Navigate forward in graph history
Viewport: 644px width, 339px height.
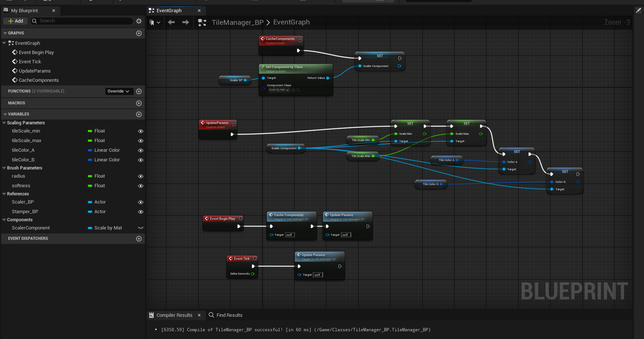[x=186, y=23]
